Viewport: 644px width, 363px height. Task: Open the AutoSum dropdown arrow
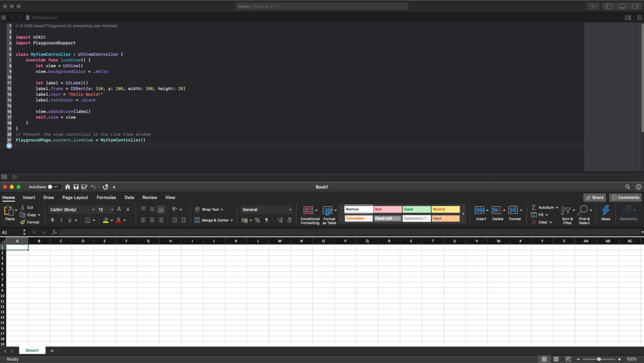point(557,208)
